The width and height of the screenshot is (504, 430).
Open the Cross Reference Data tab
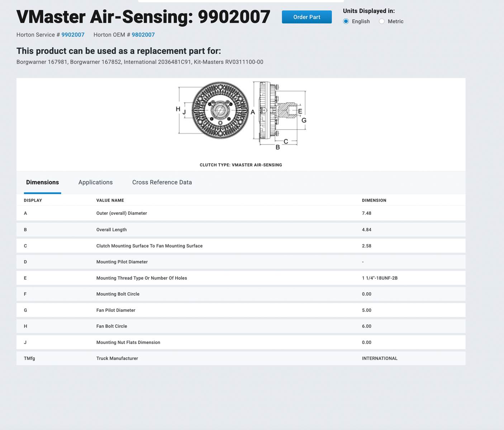click(162, 182)
